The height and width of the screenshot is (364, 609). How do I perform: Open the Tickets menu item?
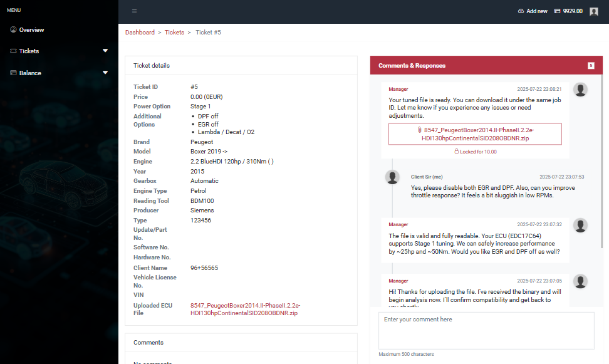[29, 51]
